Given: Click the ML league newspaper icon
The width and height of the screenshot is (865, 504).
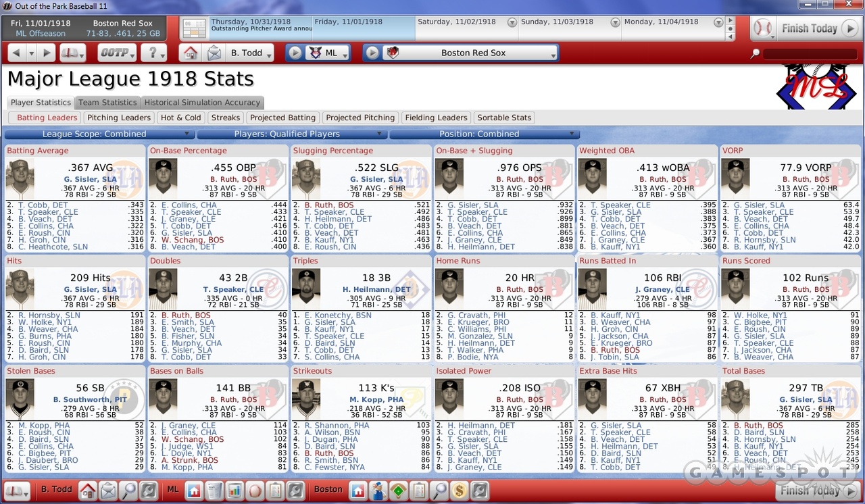Looking at the screenshot, I should point(214,490).
